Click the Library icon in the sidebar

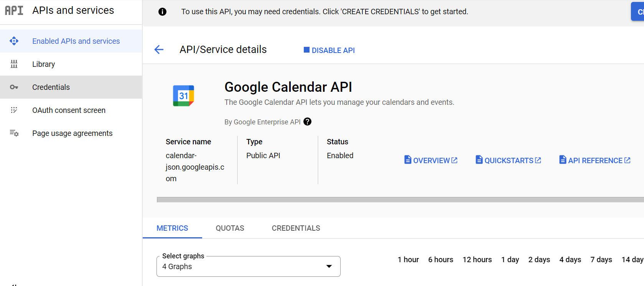coord(14,64)
